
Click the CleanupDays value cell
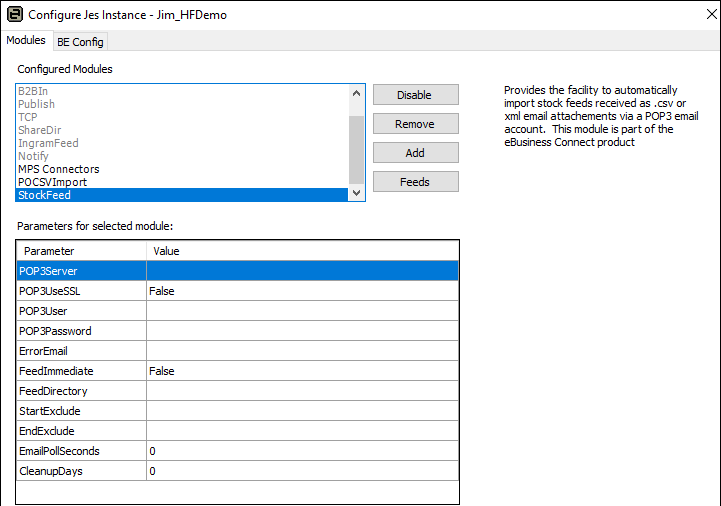(x=302, y=471)
